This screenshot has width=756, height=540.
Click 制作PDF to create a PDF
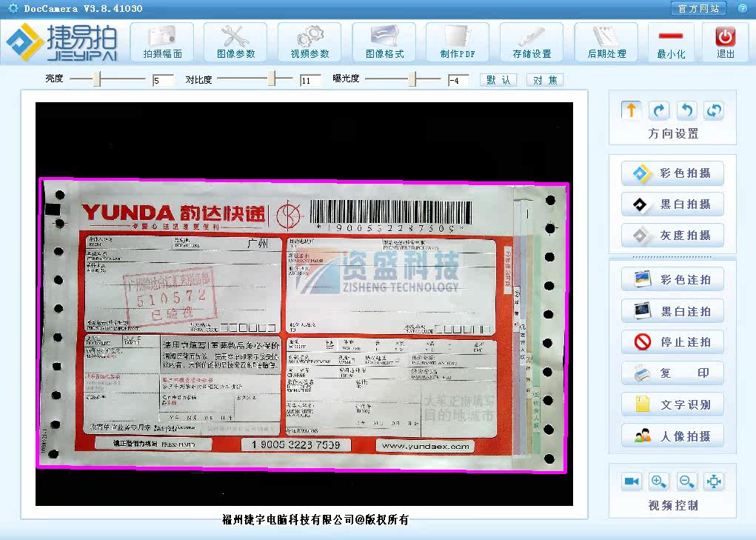pyautogui.click(x=458, y=42)
